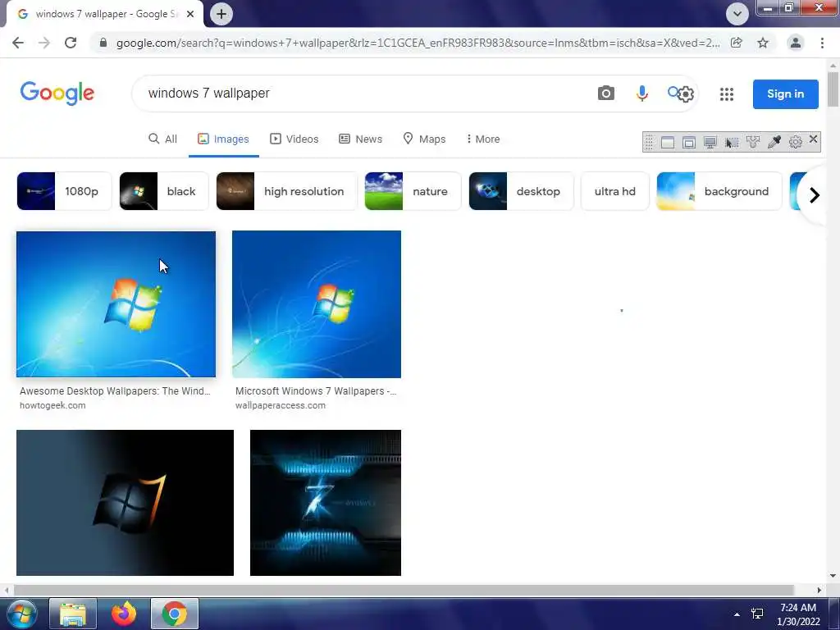Capture window object in screenshot toolbar
The height and width of the screenshot is (630, 840).
point(689,142)
